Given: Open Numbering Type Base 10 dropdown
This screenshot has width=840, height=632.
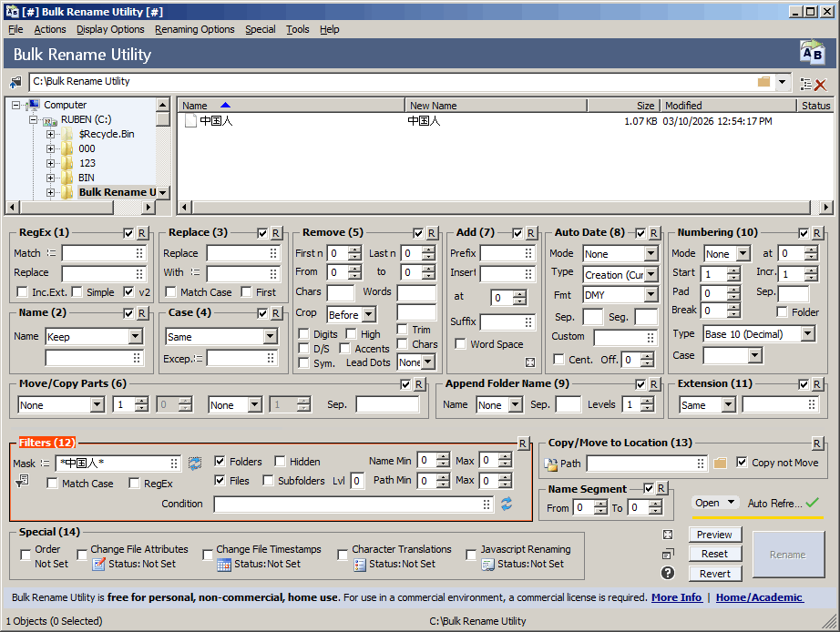Looking at the screenshot, I should click(x=808, y=333).
